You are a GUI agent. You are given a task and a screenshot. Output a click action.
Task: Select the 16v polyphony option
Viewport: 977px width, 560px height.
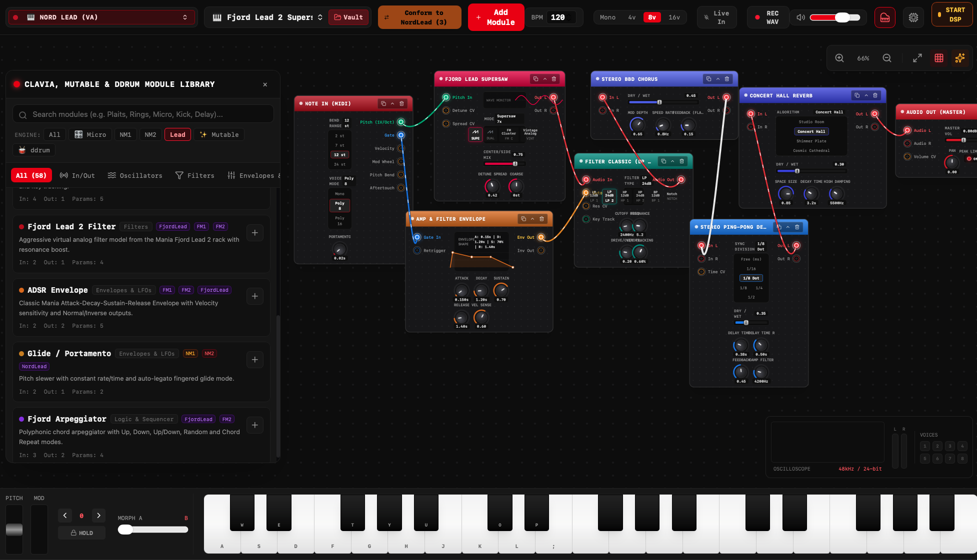(x=674, y=17)
